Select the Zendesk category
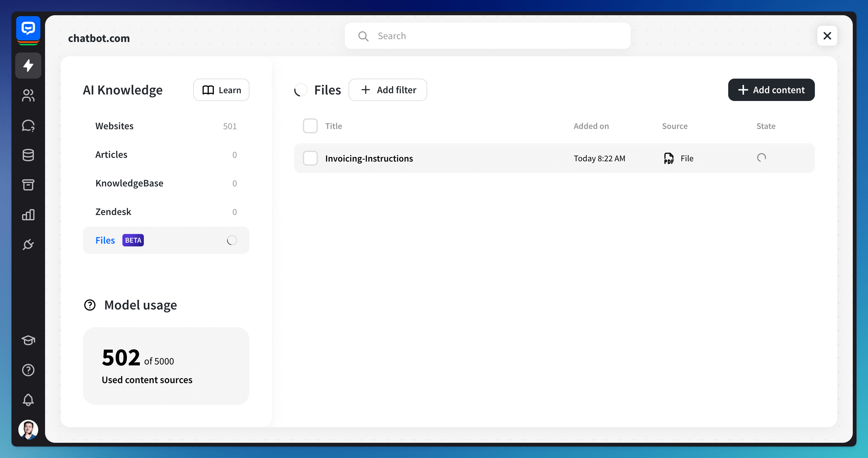 click(x=166, y=212)
